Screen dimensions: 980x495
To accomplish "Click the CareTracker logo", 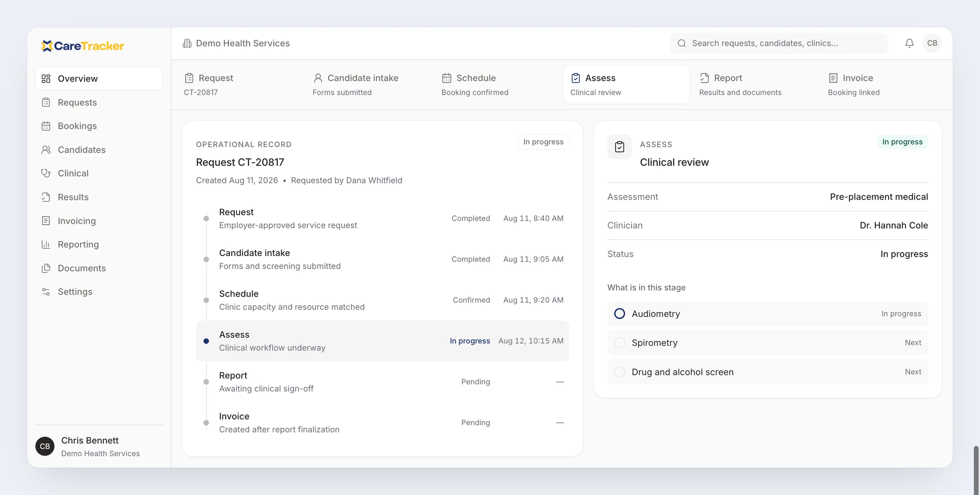I will click(82, 46).
